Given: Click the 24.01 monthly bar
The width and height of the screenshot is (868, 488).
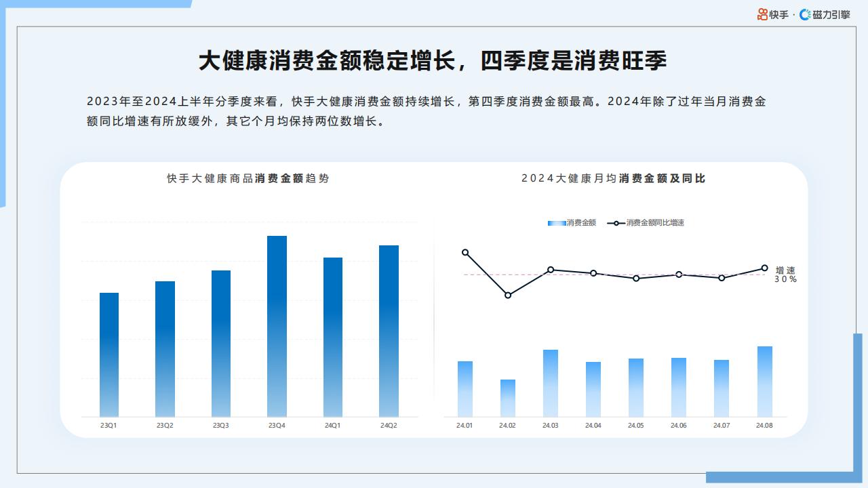Looking at the screenshot, I should click(x=465, y=389).
